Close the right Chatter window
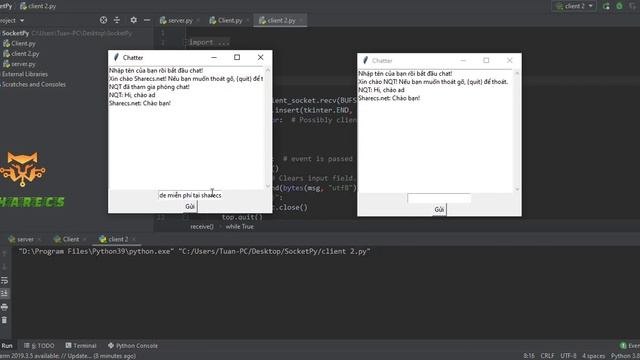 point(509,60)
